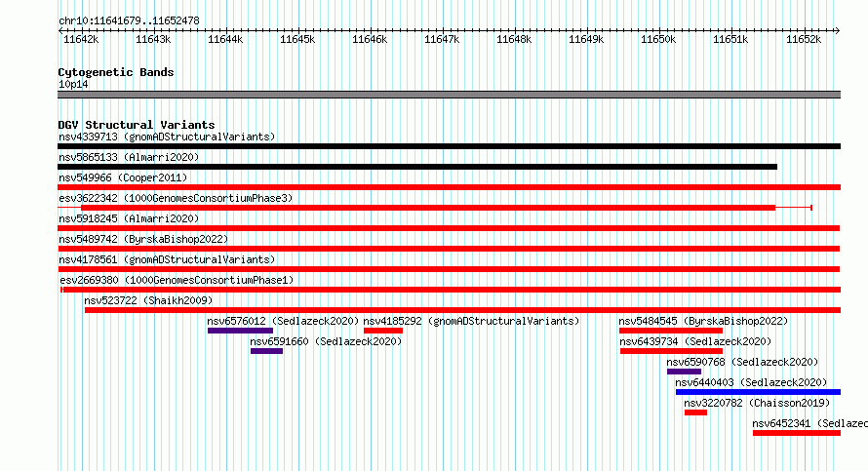Screen dimensions: 868x471
Task: Click the red bar under nsv5918245
Action: pos(449,228)
